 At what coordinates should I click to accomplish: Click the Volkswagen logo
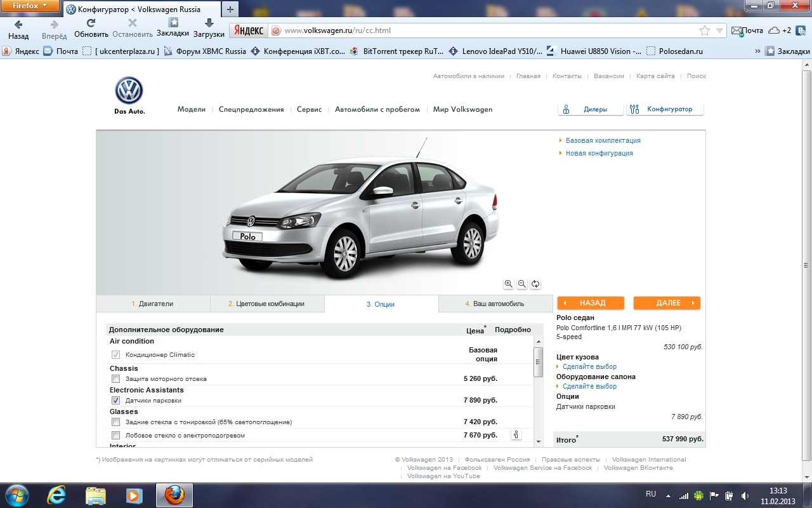pos(129,91)
